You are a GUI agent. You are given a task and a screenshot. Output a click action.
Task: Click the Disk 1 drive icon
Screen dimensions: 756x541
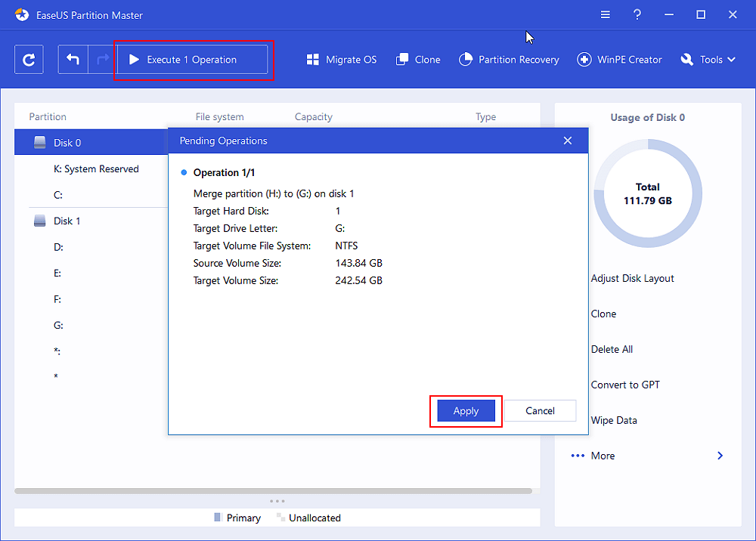pos(39,221)
